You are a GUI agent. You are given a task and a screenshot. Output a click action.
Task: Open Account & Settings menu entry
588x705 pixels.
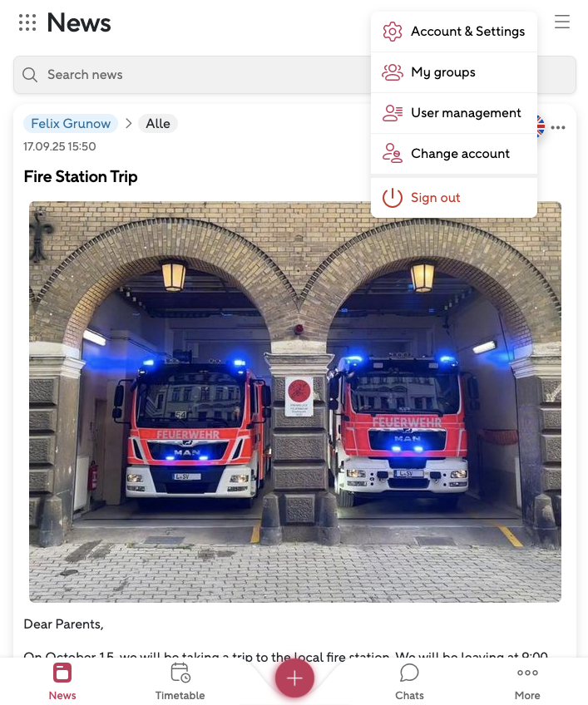pos(454,32)
